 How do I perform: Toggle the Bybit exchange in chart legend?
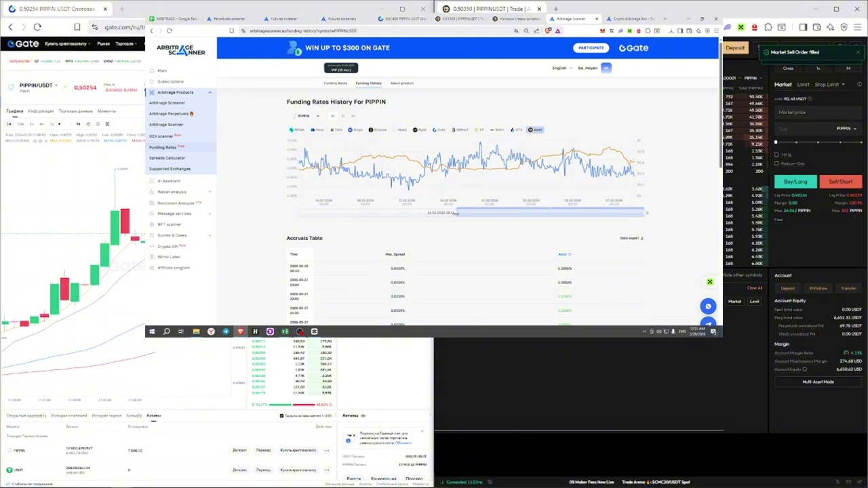tap(420, 129)
